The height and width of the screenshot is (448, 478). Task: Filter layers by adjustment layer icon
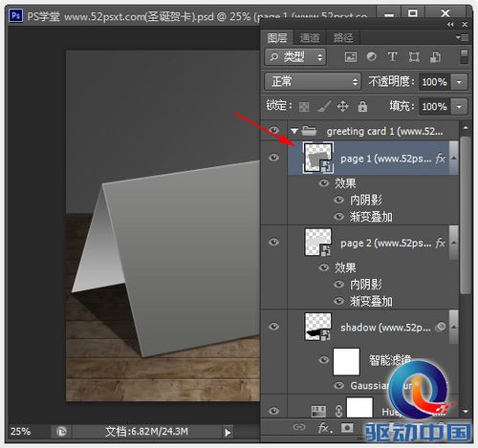[x=371, y=56]
